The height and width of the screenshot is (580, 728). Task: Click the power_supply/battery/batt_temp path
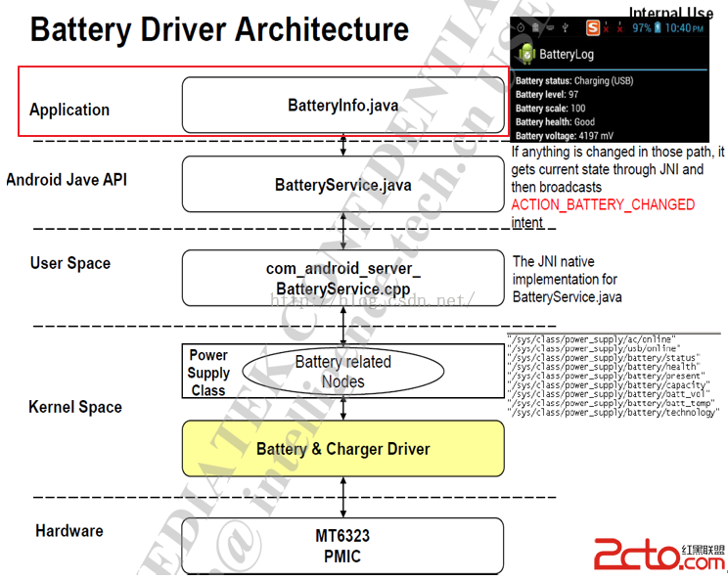click(x=610, y=403)
